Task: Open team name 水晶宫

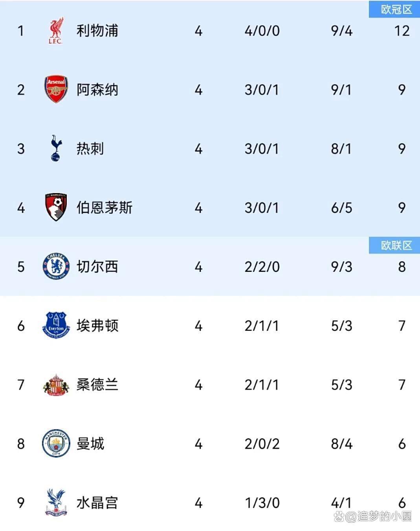Action: coord(97,503)
